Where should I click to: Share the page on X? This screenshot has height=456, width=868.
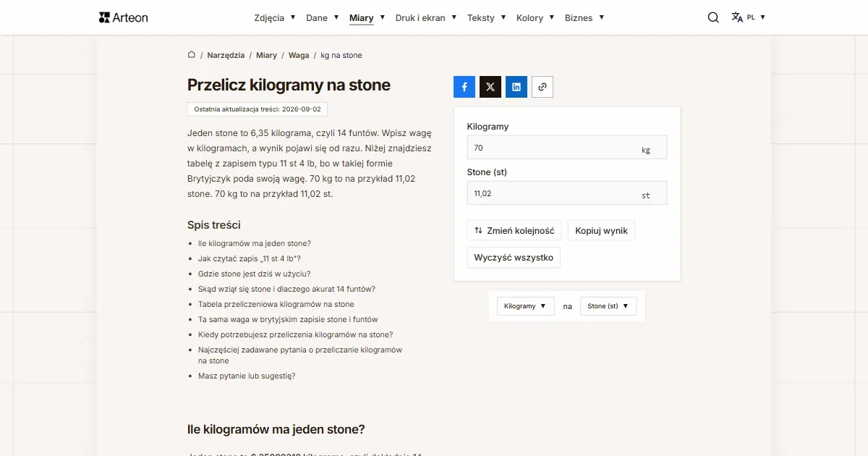pos(490,87)
